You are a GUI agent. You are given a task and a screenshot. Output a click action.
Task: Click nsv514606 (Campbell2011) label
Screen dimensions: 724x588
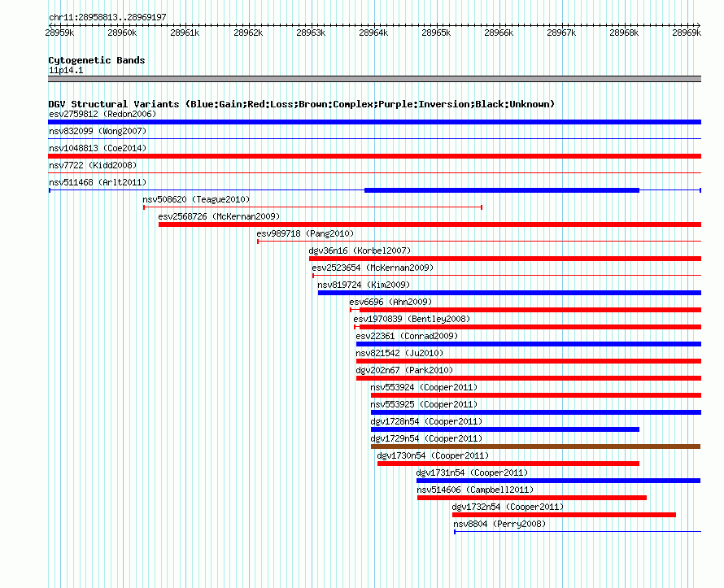click(475, 490)
